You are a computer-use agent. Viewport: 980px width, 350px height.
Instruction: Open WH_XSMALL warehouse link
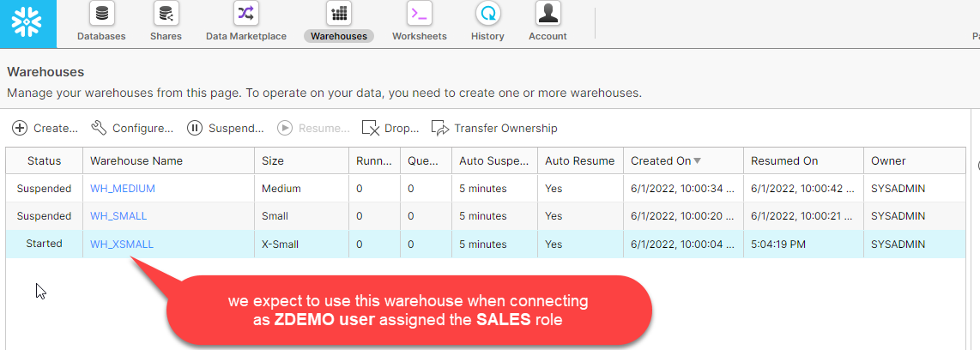122,244
